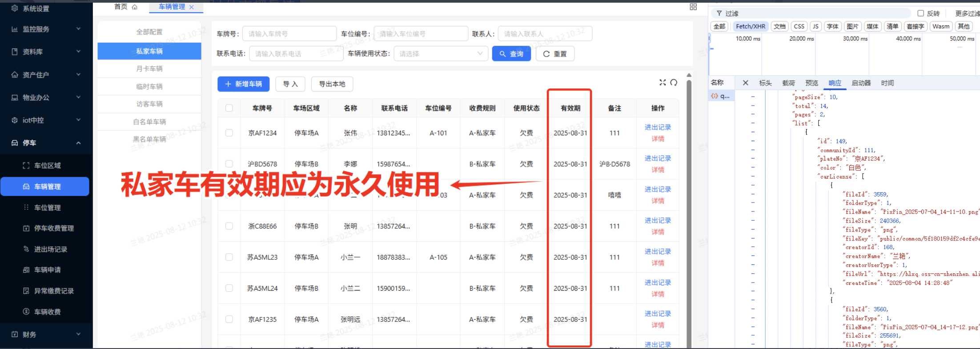Image resolution: width=980 pixels, height=349 pixels.
Task: Enable the 反转 checkbox in DevTools
Action: [x=920, y=13]
